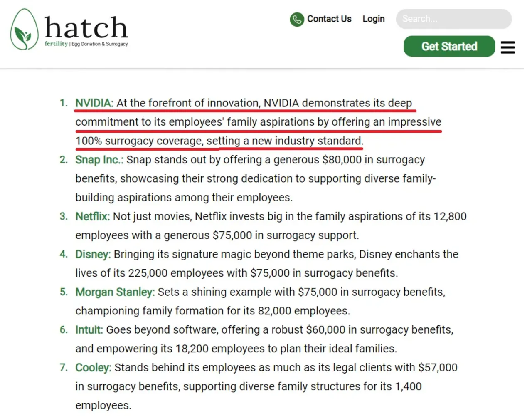Click the Intuit link
532x416 pixels.
click(89, 330)
